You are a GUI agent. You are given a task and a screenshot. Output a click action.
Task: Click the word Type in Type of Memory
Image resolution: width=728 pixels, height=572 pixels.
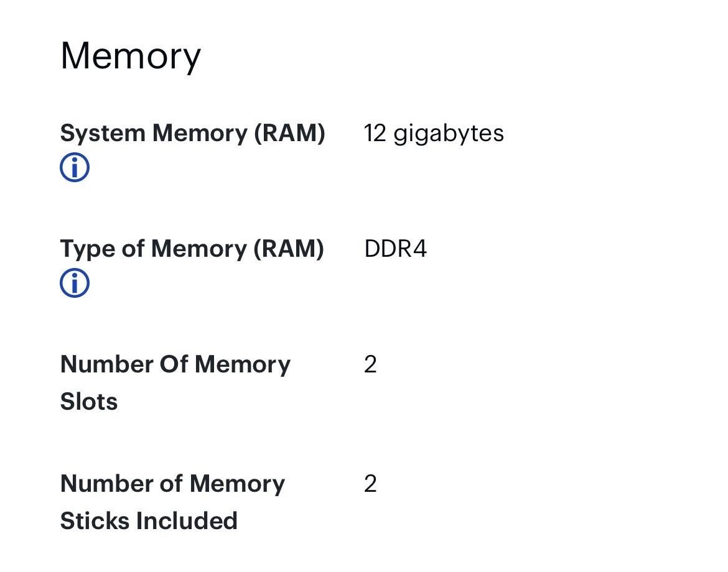click(88, 250)
